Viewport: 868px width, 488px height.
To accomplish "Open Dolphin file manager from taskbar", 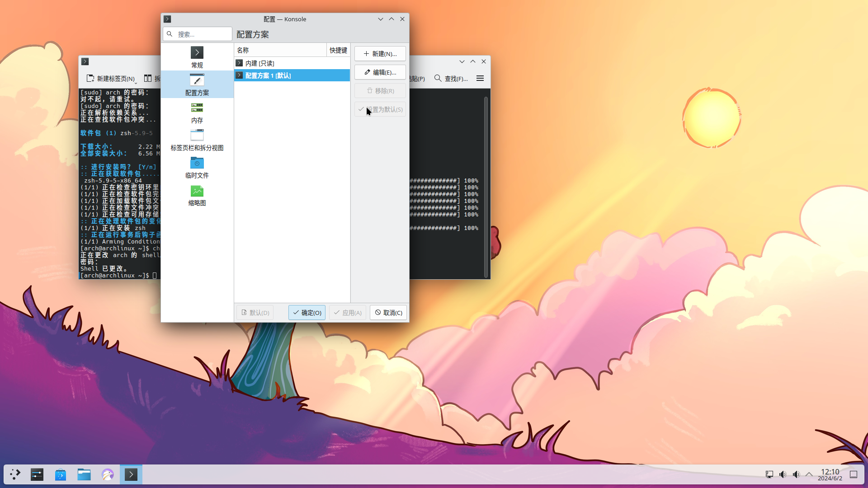I will point(84,474).
